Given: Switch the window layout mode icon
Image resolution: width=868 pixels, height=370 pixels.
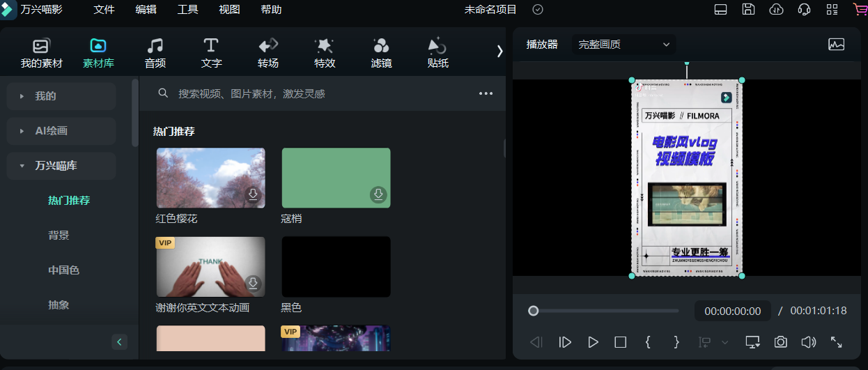Looking at the screenshot, I should pyautogui.click(x=721, y=10).
